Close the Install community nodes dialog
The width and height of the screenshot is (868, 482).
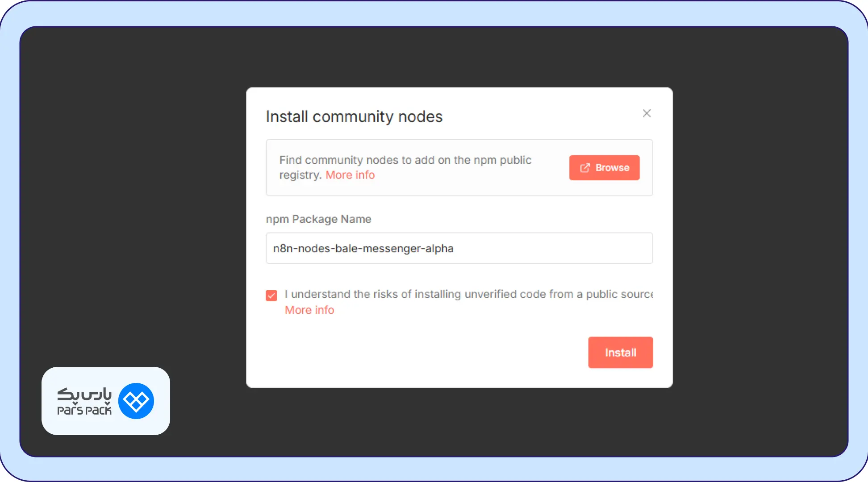click(x=647, y=113)
